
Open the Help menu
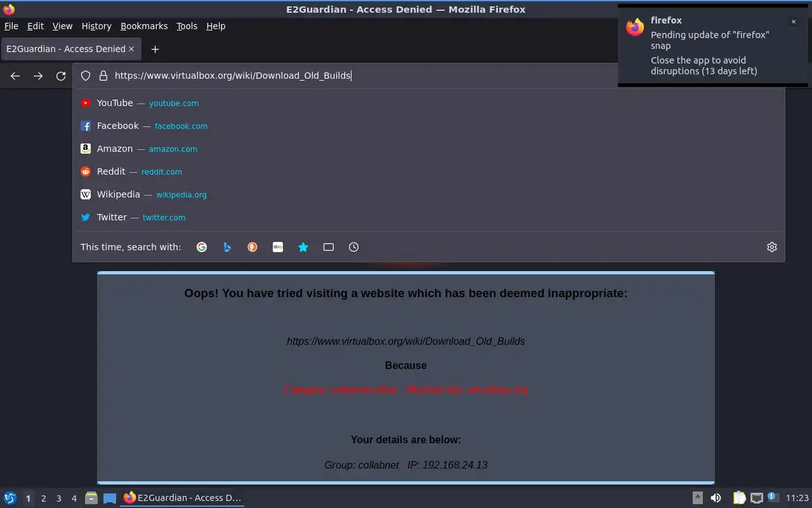click(216, 26)
